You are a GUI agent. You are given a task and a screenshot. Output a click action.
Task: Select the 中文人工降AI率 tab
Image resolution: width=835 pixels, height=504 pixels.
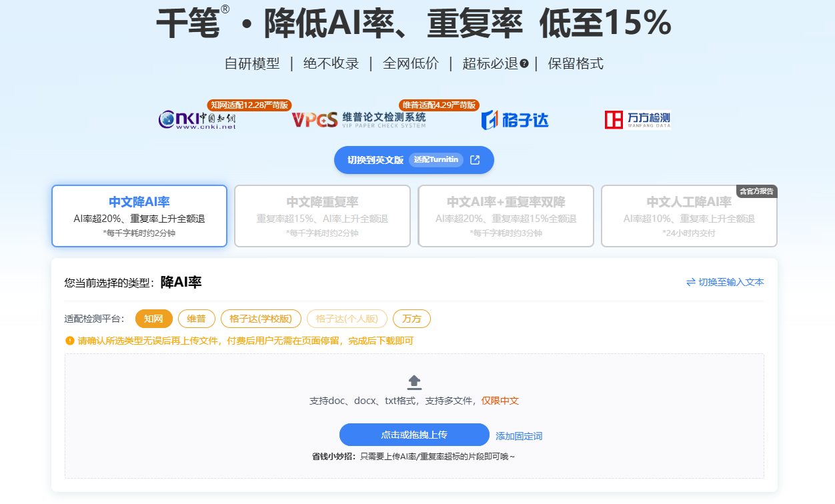(x=689, y=216)
